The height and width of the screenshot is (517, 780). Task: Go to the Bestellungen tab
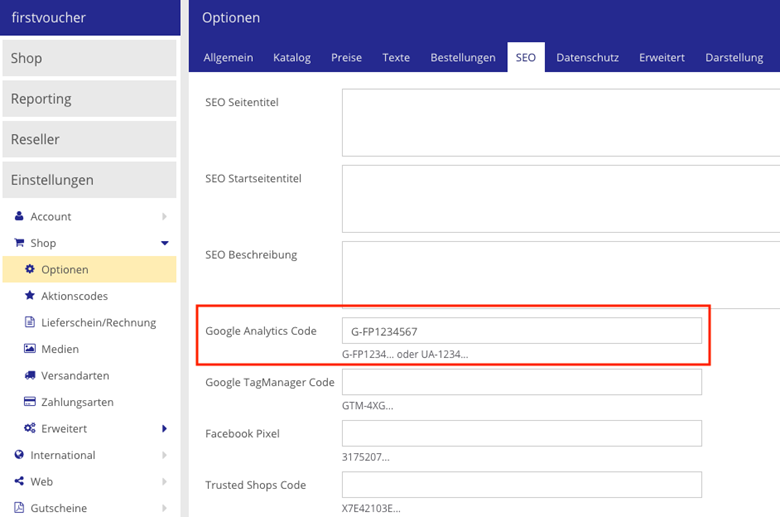463,58
